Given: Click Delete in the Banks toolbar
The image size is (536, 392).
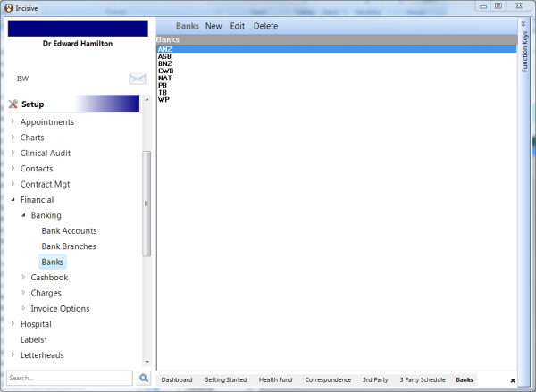Looking at the screenshot, I should 265,26.
